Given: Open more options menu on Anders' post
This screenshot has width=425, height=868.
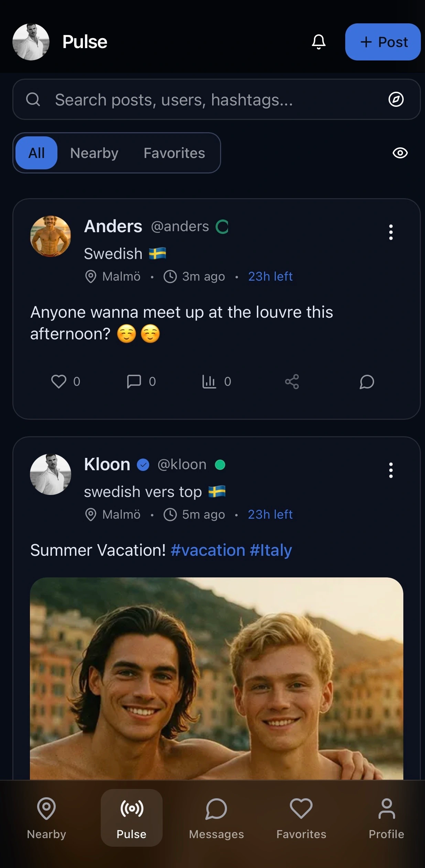Looking at the screenshot, I should 391,232.
